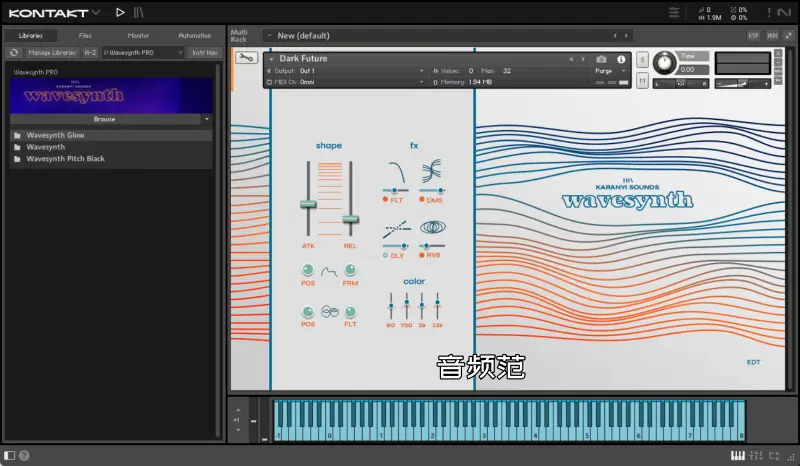Click the tangled loops icon between POS and FLT
Viewport: 800px width, 466px height.
(x=330, y=311)
